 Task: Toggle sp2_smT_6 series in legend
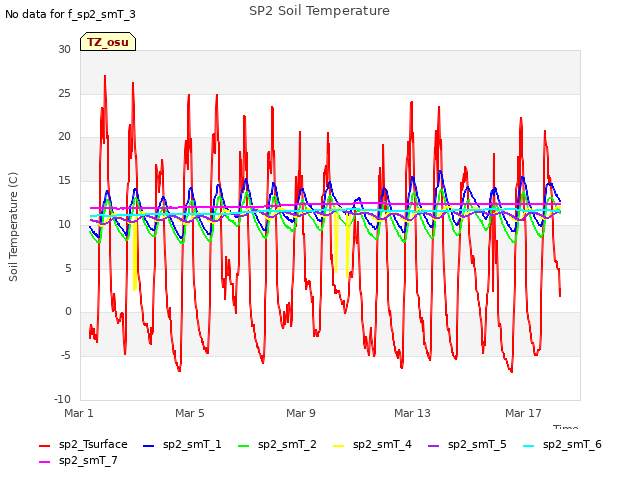[562, 444]
